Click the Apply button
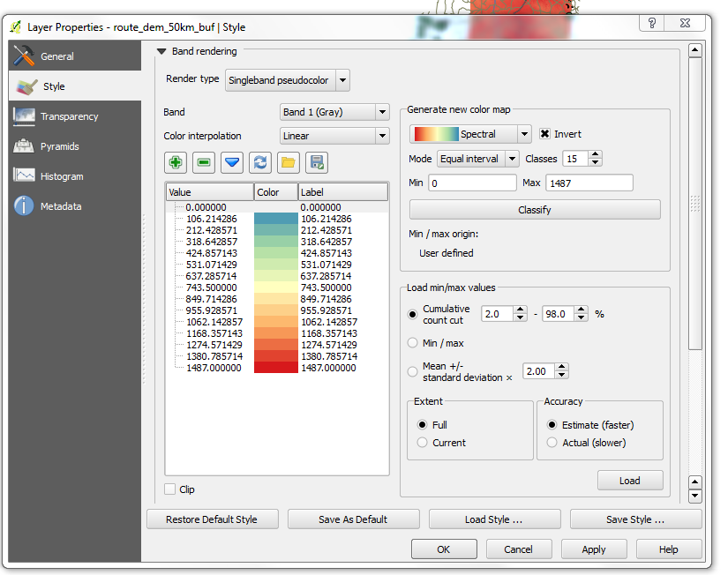This screenshot has height=575, width=728. [x=594, y=549]
